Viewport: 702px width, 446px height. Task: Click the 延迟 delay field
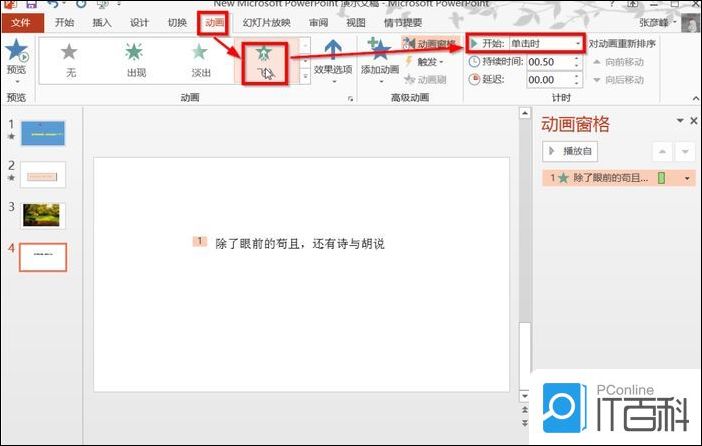tap(549, 80)
